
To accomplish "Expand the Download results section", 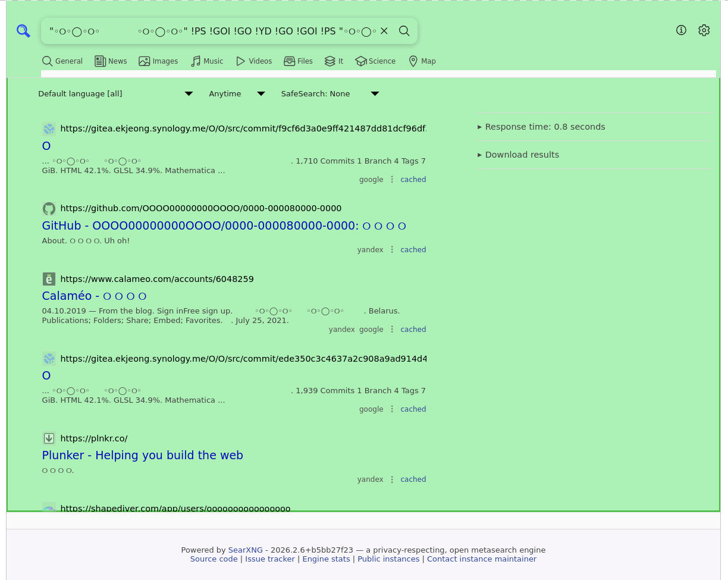I will (521, 155).
